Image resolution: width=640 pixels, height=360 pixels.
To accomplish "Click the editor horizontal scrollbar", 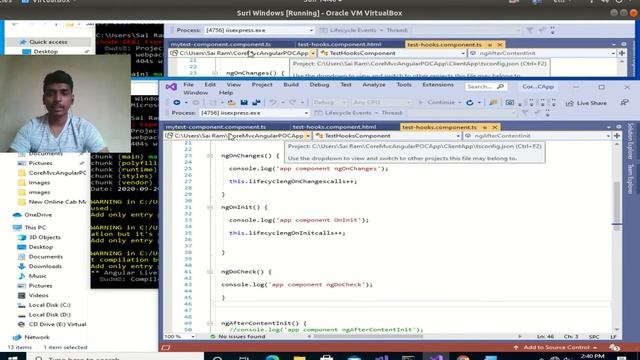I will (x=367, y=336).
